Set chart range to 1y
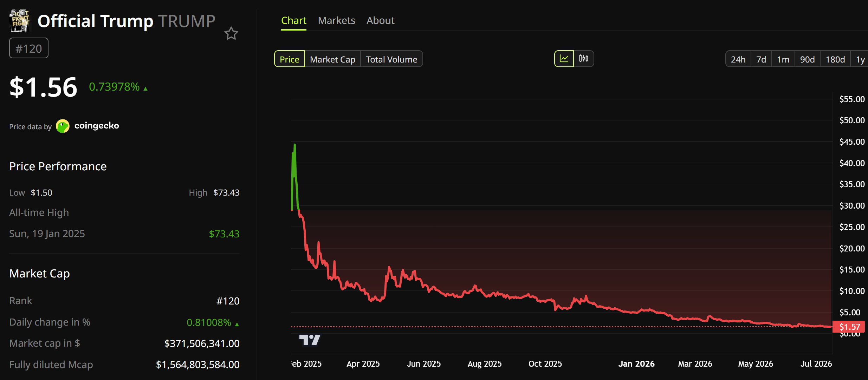The width and height of the screenshot is (868, 380). 860,59
